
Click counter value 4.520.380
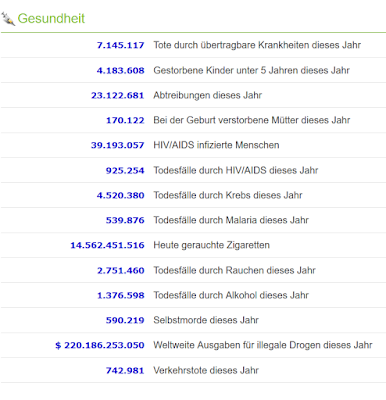120,195
